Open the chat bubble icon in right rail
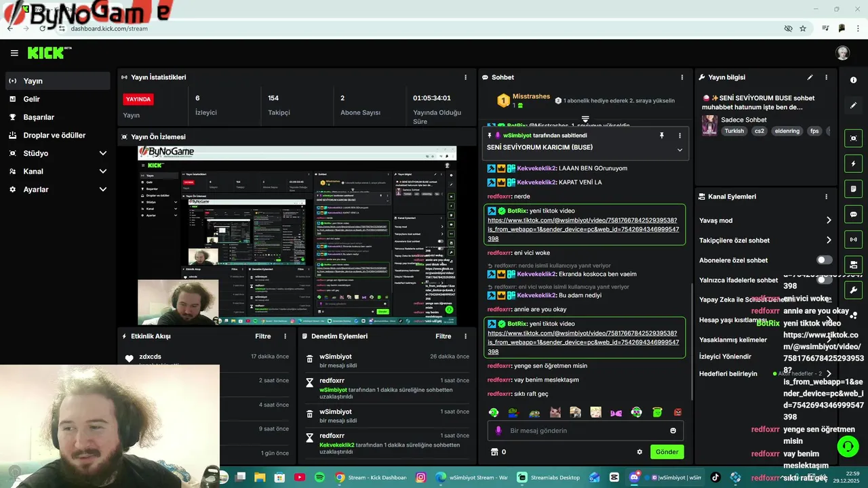This screenshot has width=868, height=488. tap(853, 214)
